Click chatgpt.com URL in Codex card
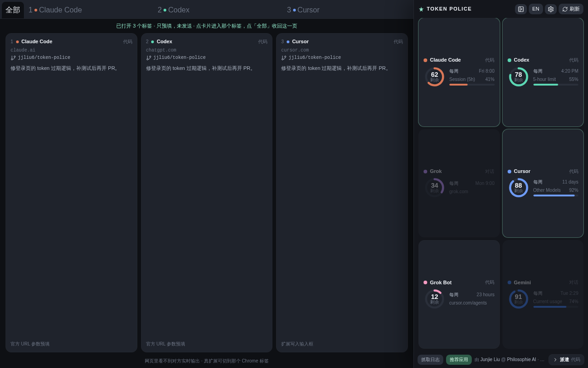This screenshot has height=368, width=588. point(161,51)
